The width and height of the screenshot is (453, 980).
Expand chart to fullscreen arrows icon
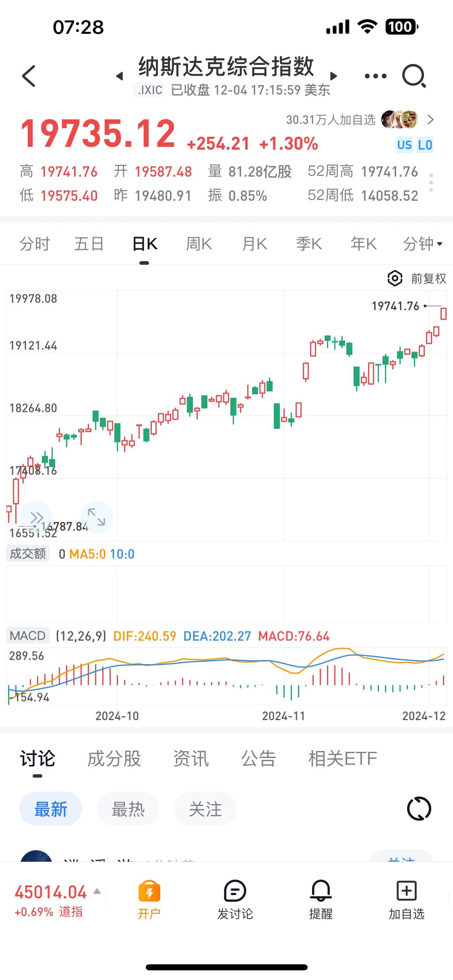[x=96, y=517]
